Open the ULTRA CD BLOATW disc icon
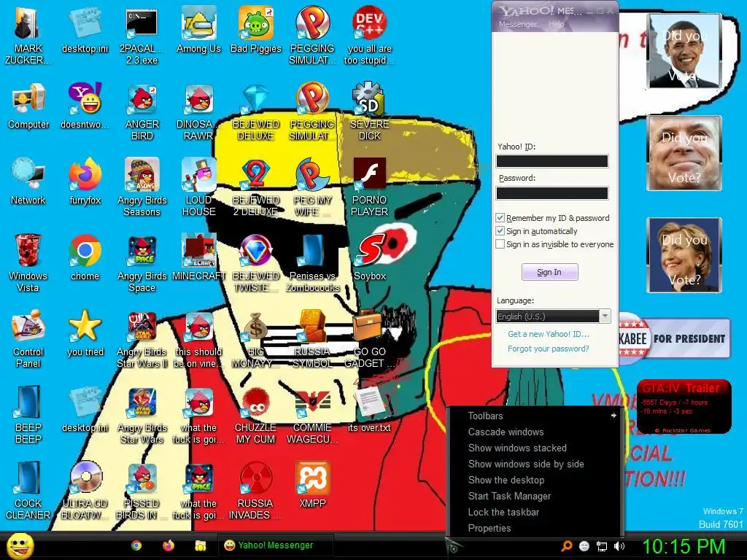The height and width of the screenshot is (560, 747). pos(85,491)
